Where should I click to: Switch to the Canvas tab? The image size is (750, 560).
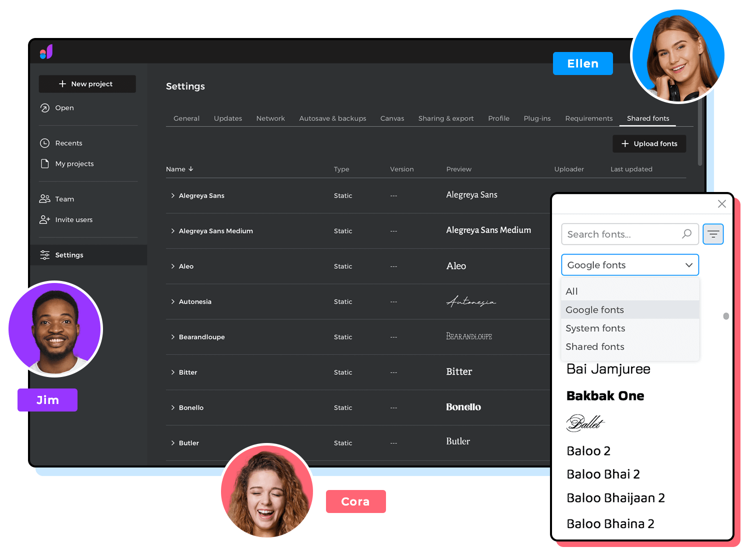(x=392, y=118)
